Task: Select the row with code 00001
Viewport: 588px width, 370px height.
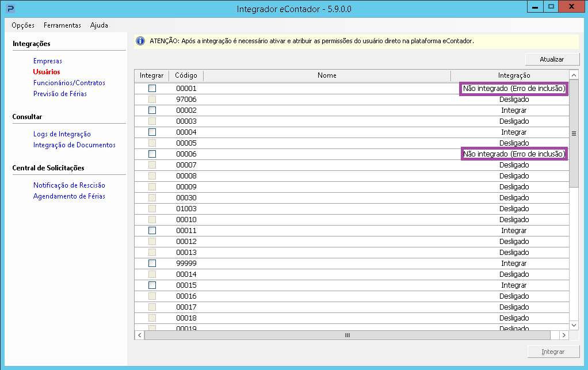Action: coord(352,89)
